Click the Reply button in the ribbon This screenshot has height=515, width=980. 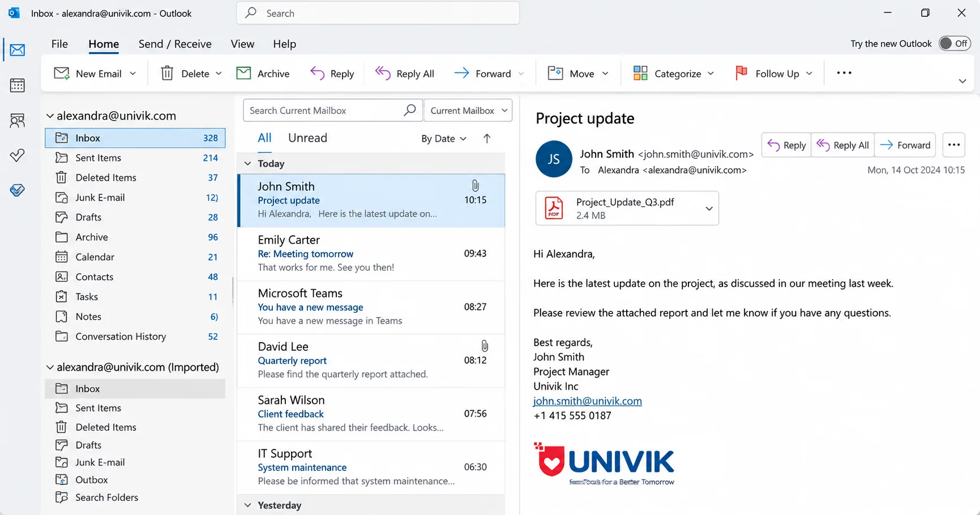point(332,73)
